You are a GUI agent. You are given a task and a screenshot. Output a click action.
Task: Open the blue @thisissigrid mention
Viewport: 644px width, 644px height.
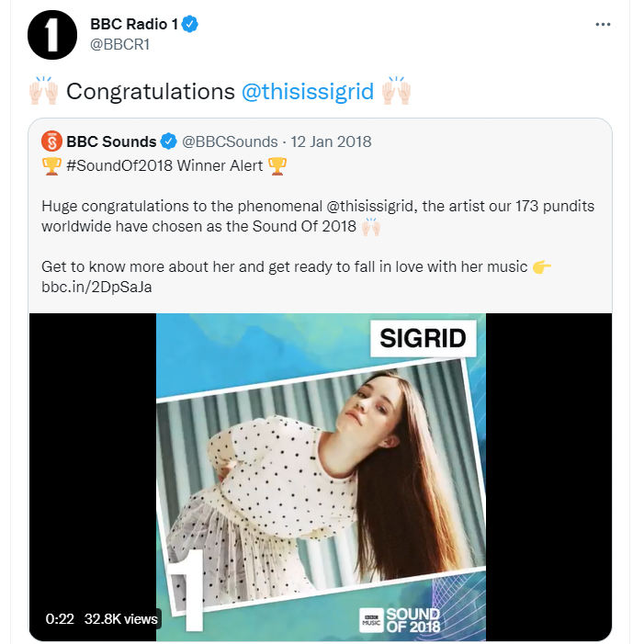pyautogui.click(x=307, y=92)
